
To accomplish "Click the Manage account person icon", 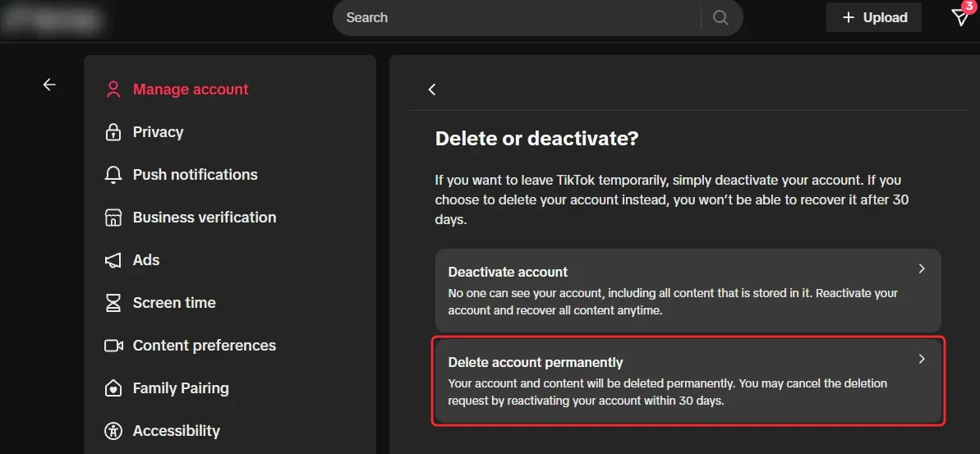I will [x=113, y=89].
